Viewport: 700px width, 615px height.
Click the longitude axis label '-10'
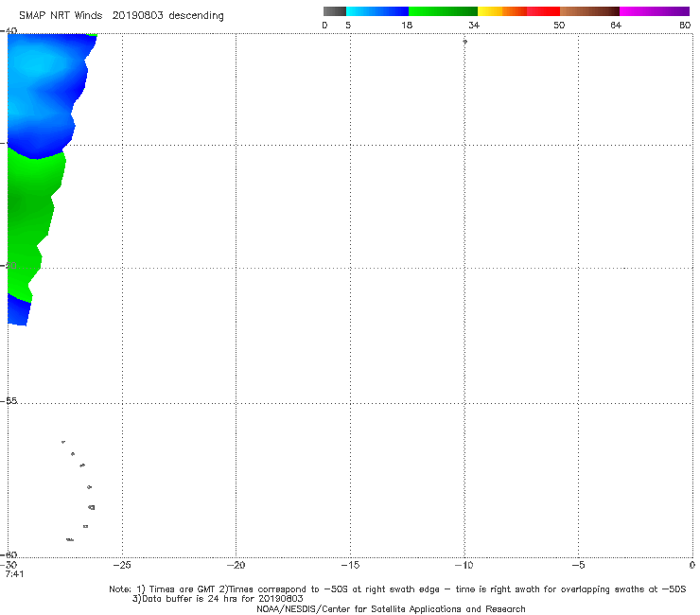pos(464,565)
